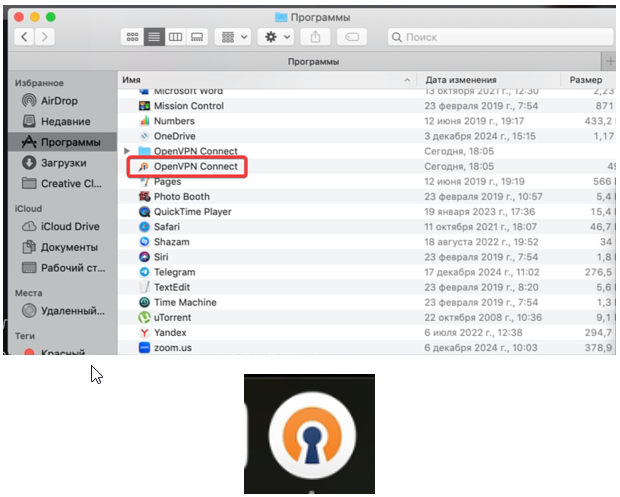Select QuickTime Player in the list

pos(192,212)
